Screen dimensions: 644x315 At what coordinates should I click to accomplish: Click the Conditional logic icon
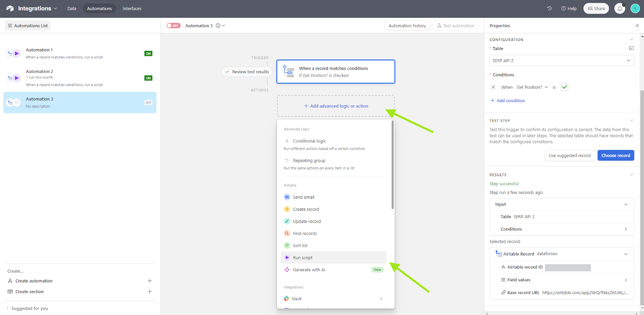pos(287,141)
